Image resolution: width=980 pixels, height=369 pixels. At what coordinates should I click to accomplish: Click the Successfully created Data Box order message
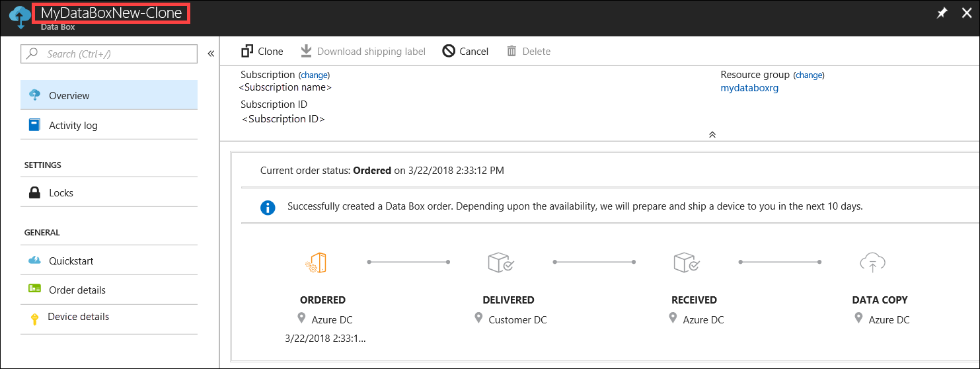[x=575, y=206]
